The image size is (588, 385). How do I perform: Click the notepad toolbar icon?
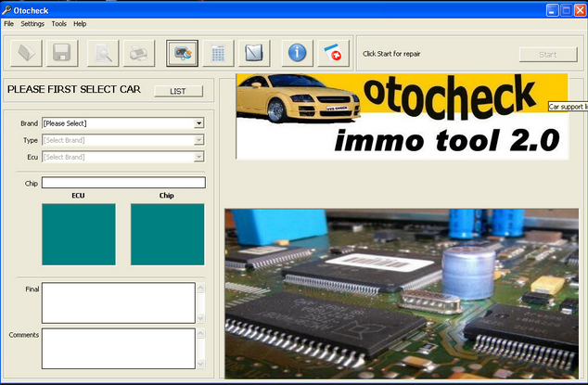pyautogui.click(x=254, y=53)
